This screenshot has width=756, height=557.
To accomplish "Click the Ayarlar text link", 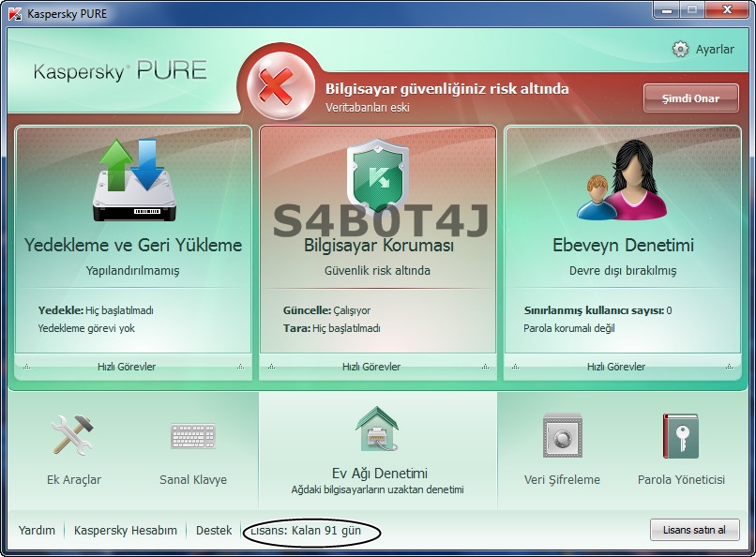I will coord(715,49).
